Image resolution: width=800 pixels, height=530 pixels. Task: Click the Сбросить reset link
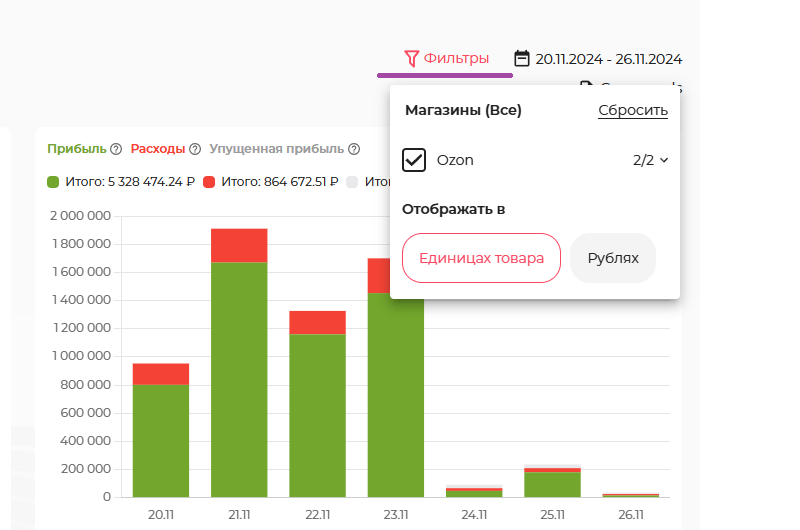coord(632,110)
